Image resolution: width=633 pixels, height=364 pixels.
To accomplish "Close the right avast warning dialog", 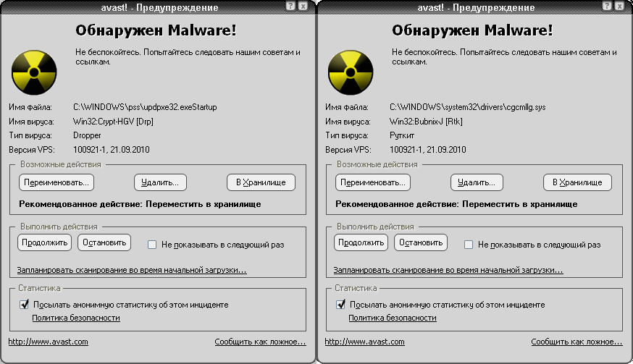I will point(619,6).
